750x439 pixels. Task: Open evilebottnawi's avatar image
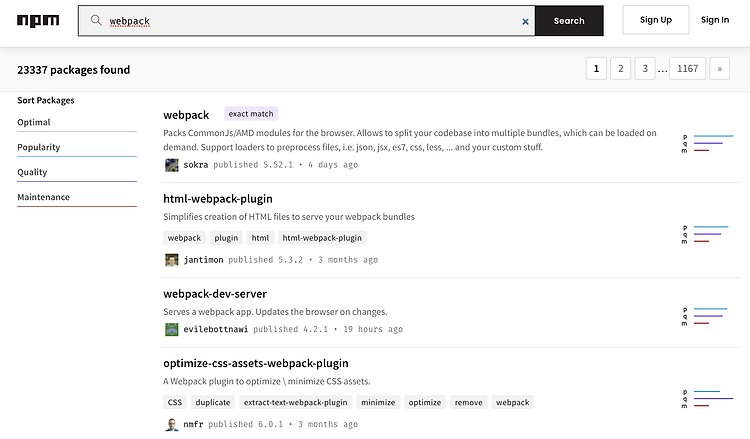pyautogui.click(x=172, y=329)
